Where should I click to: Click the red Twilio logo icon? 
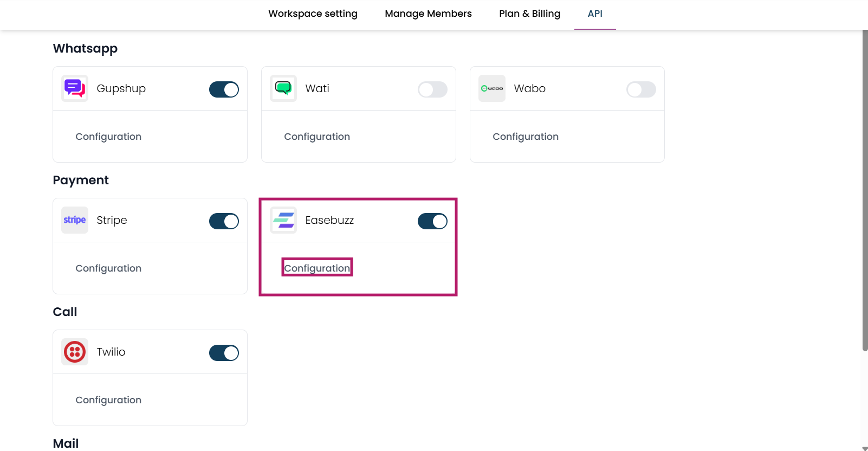75,352
